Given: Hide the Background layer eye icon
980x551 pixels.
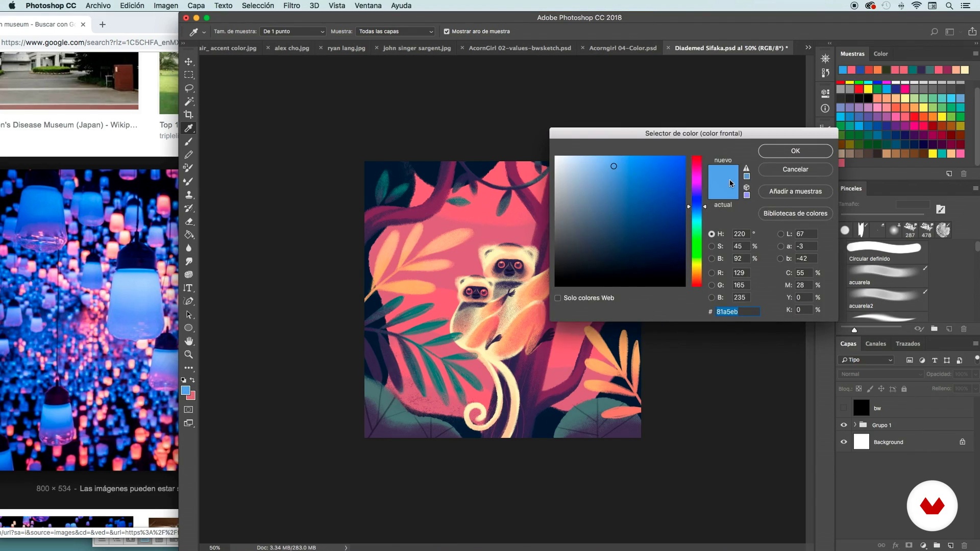Looking at the screenshot, I should click(844, 442).
